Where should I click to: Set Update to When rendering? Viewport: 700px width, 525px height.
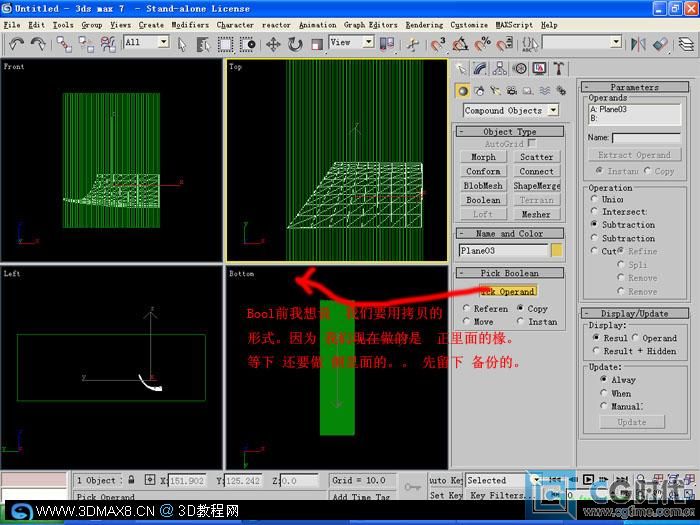point(604,393)
